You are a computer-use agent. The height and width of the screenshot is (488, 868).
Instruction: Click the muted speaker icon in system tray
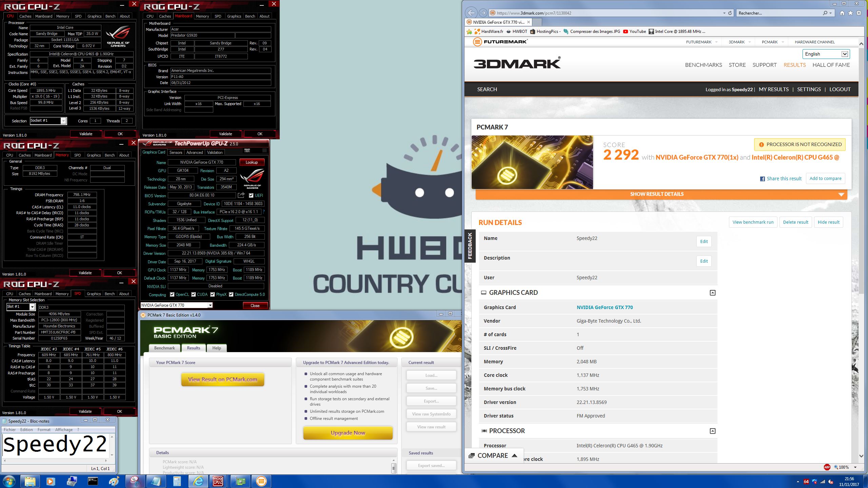point(831,482)
